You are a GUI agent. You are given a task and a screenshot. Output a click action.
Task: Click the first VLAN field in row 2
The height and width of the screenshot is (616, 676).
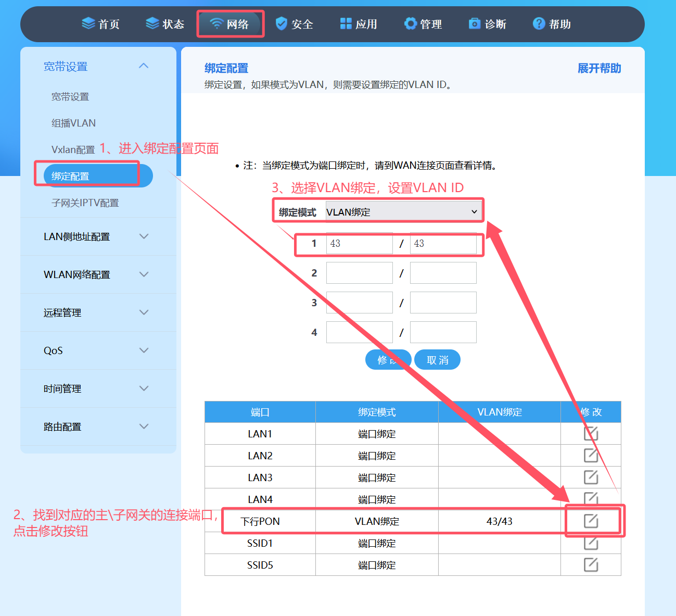(360, 273)
